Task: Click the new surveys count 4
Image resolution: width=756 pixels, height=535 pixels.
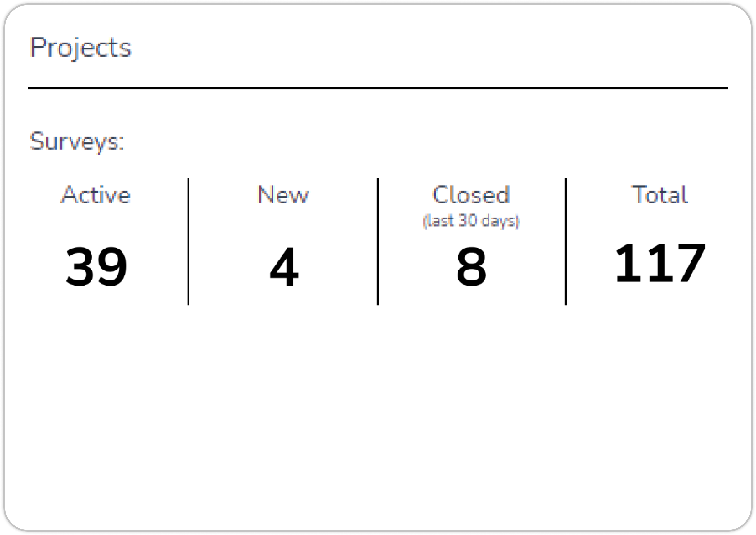Action: [x=284, y=266]
